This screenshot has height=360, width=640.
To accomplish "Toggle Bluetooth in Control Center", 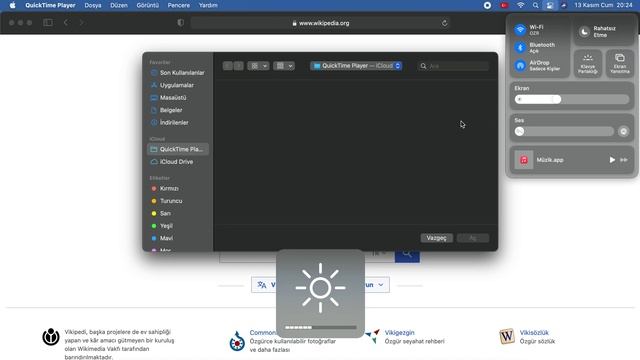I will click(520, 48).
